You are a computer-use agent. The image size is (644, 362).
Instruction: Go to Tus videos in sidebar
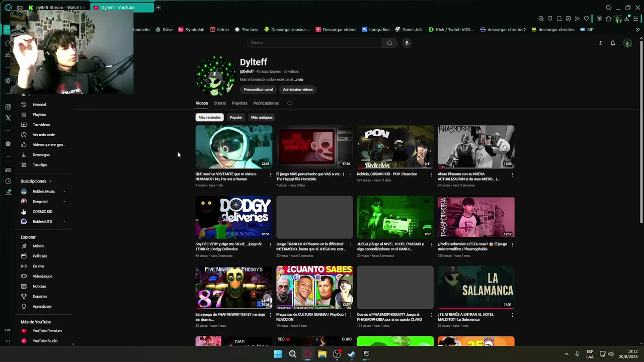41,125
